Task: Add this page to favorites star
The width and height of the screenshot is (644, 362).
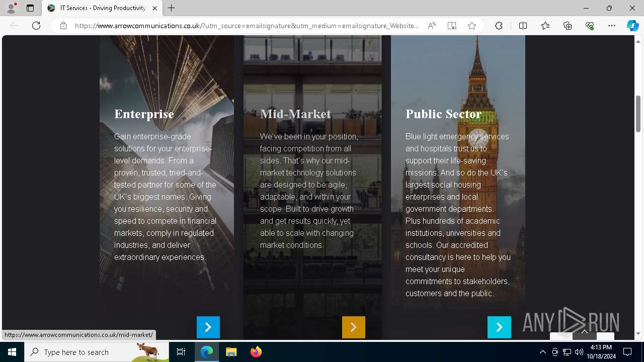Action: (x=472, y=26)
